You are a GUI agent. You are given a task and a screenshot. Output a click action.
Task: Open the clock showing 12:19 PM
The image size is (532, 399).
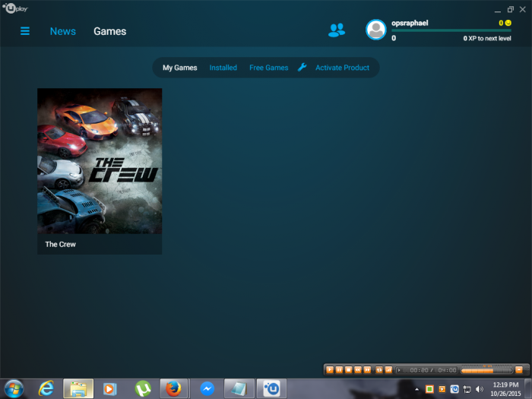505,389
